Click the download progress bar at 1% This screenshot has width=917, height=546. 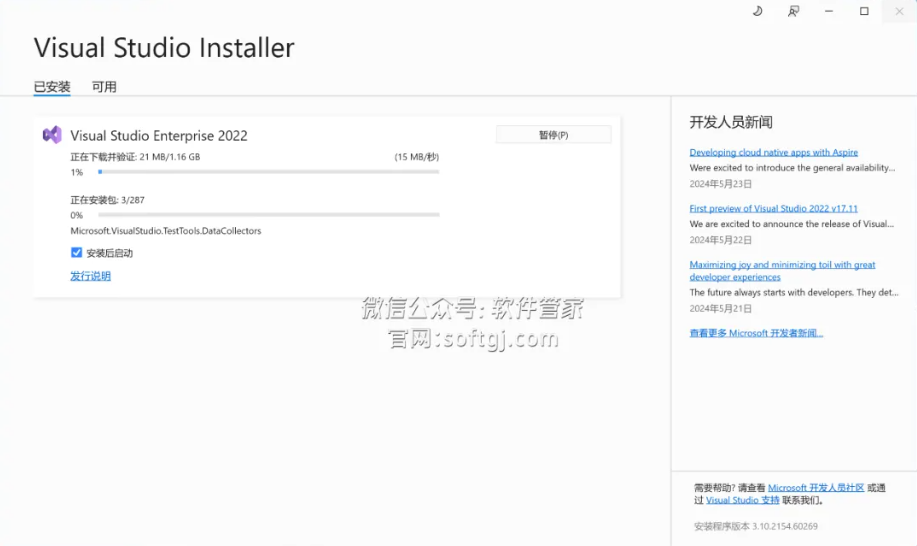269,172
